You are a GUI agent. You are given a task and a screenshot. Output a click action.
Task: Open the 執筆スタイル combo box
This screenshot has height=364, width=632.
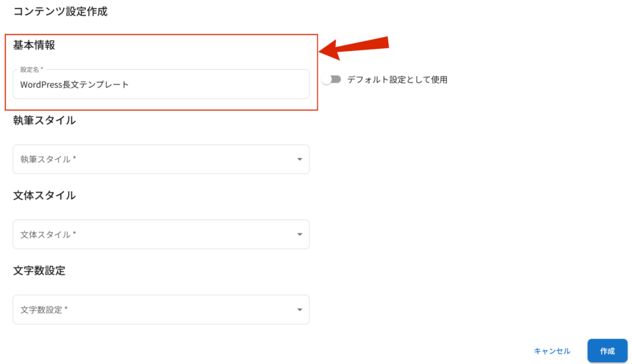[161, 159]
